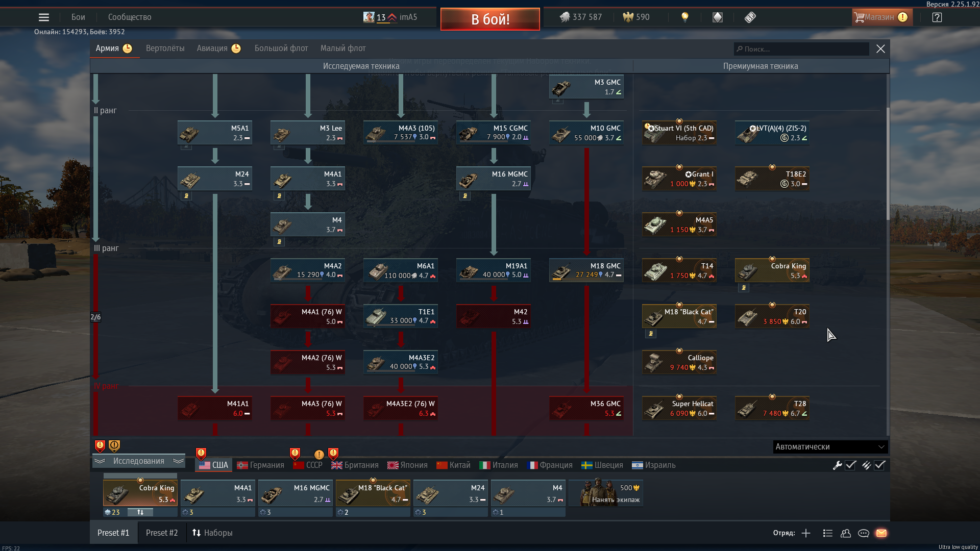Open the help question mark icon
980x551 pixels.
(937, 17)
